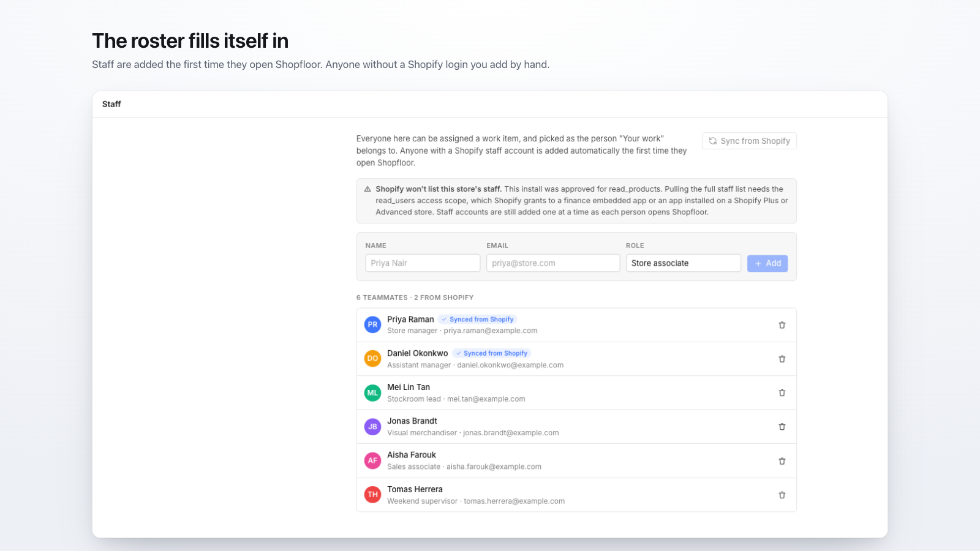Screen dimensions: 980x551
Task: Select the Aisha Farouk name text
Action: click(x=412, y=455)
